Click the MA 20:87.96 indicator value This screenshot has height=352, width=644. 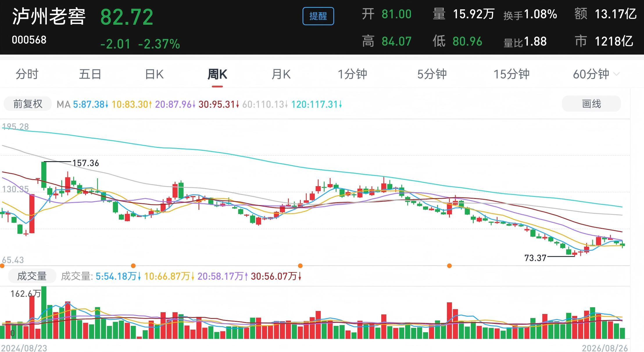pyautogui.click(x=175, y=104)
